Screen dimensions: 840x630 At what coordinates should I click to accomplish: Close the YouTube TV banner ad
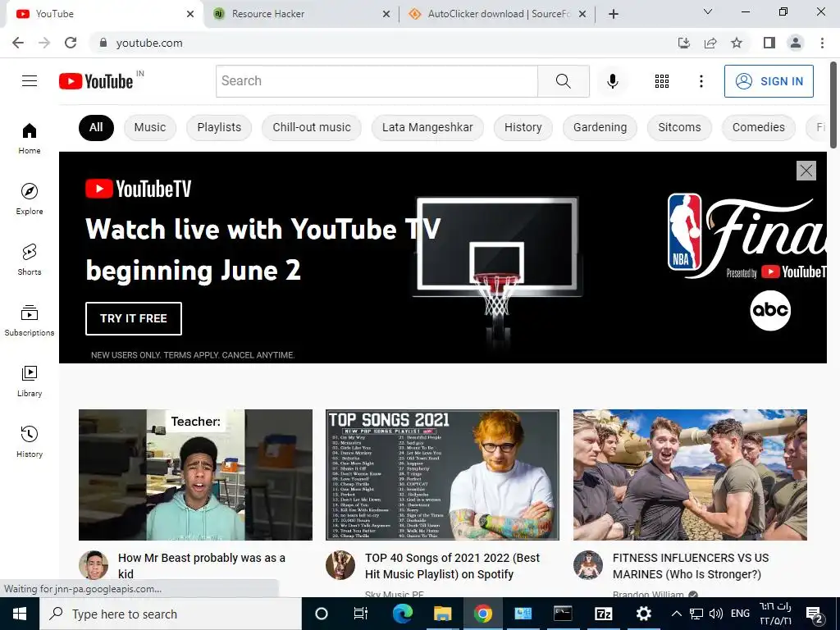(x=806, y=171)
